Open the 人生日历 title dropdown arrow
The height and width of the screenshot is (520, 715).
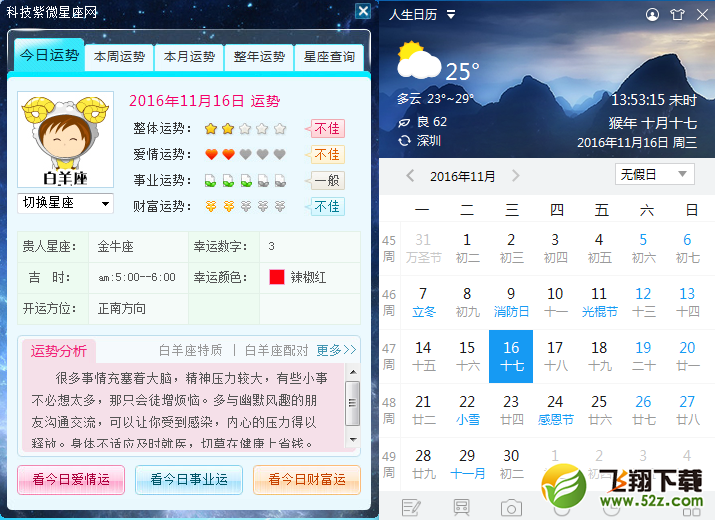pos(451,15)
